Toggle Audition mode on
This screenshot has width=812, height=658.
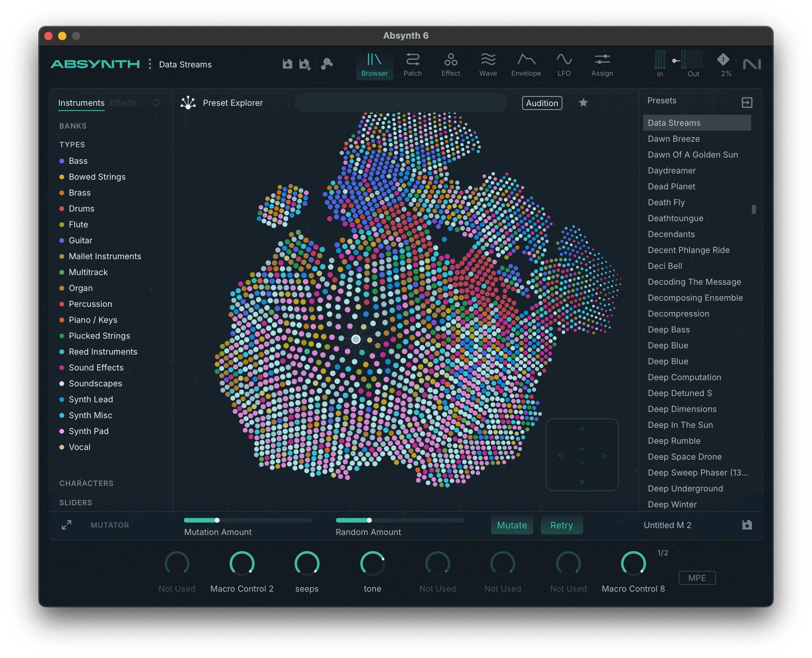(x=542, y=103)
